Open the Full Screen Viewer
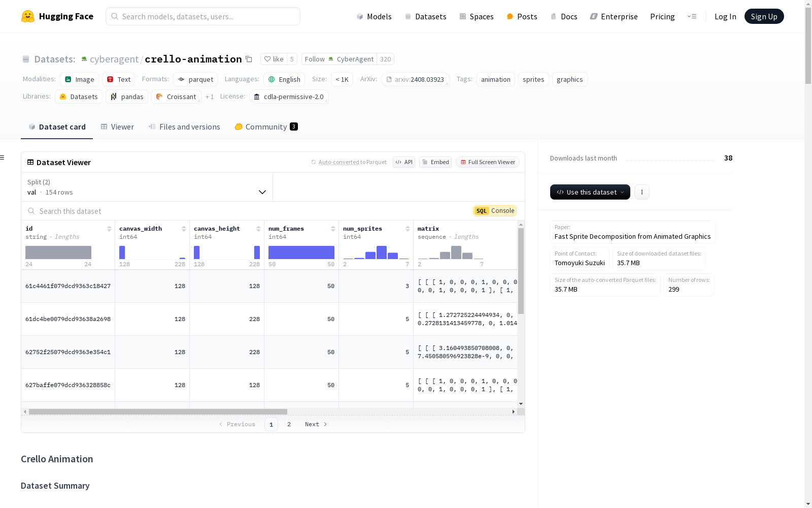 [487, 162]
